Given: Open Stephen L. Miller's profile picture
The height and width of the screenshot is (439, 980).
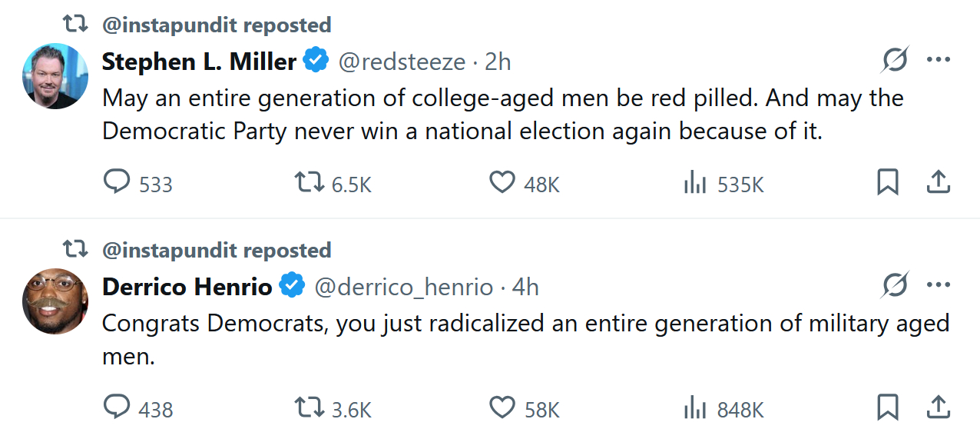Looking at the screenshot, I should coord(55,76).
